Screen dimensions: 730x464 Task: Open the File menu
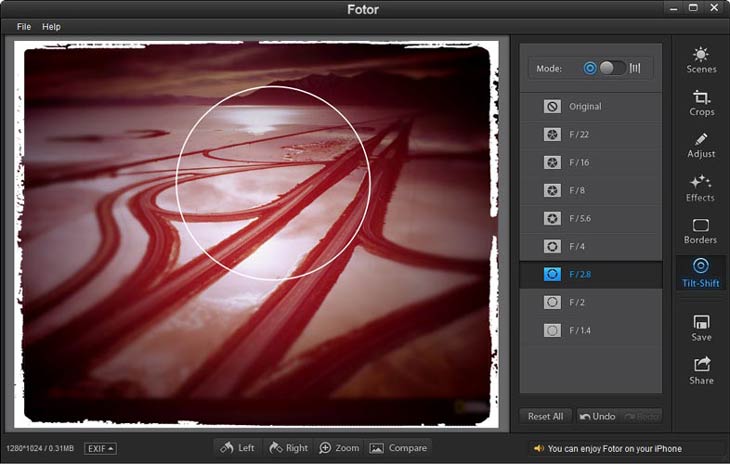(24, 27)
